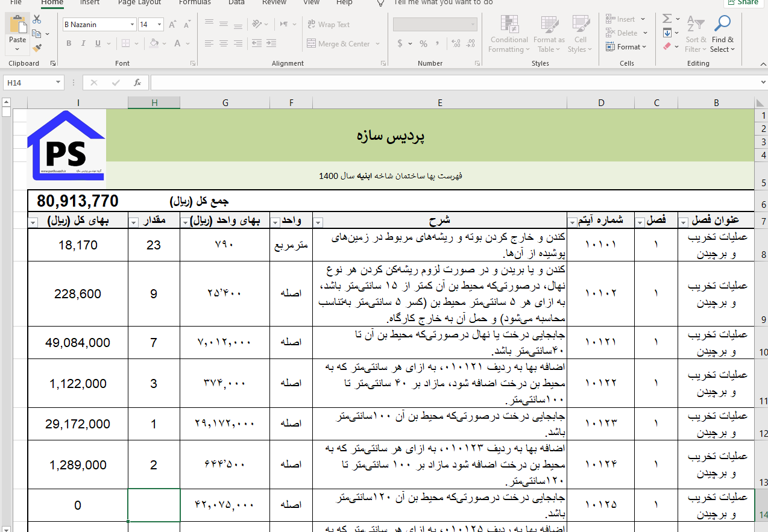Click the AutoSum sigma icon
This screenshot has width=768, height=532.
(667, 19)
